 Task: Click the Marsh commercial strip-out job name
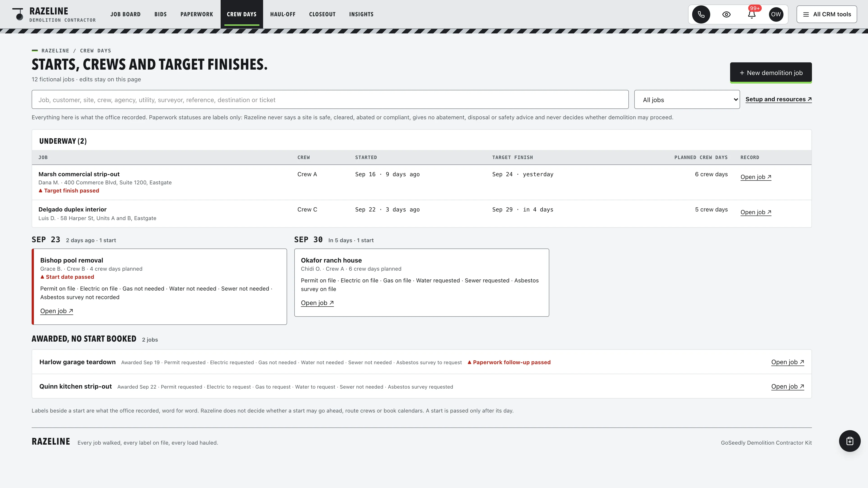[79, 174]
